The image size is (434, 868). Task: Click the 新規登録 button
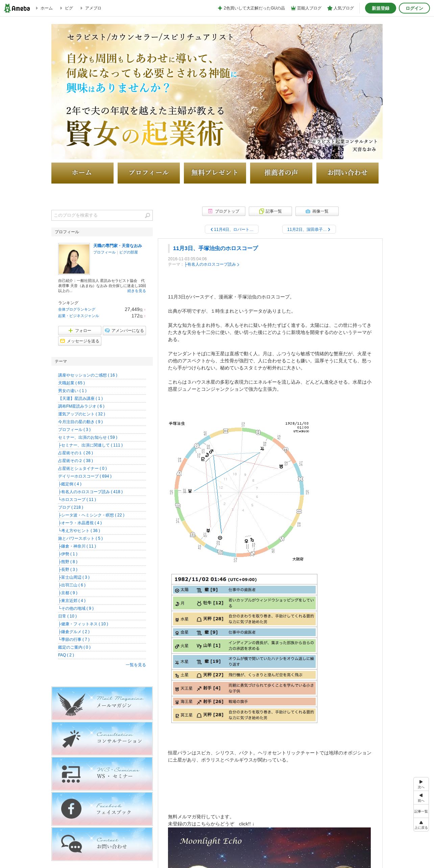[381, 8]
